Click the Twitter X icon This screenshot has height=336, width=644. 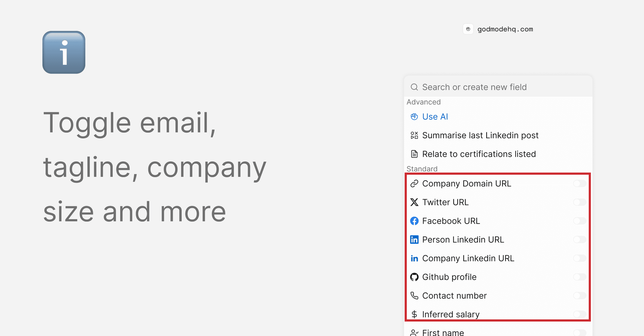(414, 202)
